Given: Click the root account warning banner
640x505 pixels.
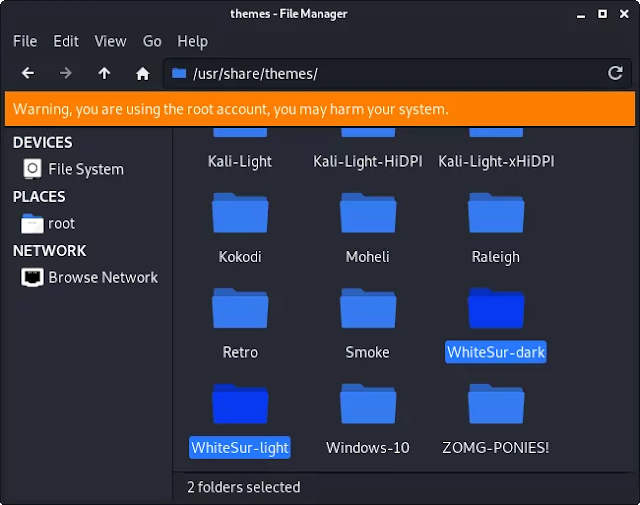Looking at the screenshot, I should click(x=320, y=109).
